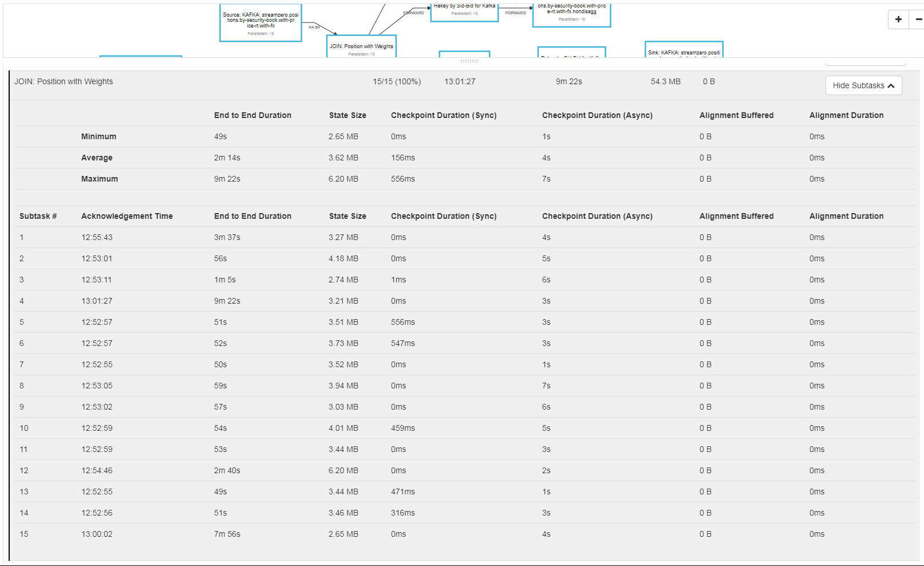Select the Rekey by Sid-Bid for Kafka node
924x566 pixels.
[464, 11]
